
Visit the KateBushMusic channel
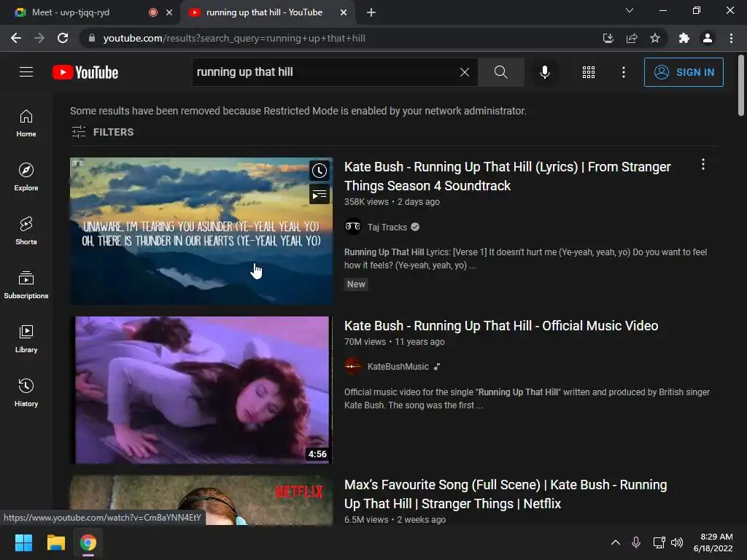(x=398, y=367)
